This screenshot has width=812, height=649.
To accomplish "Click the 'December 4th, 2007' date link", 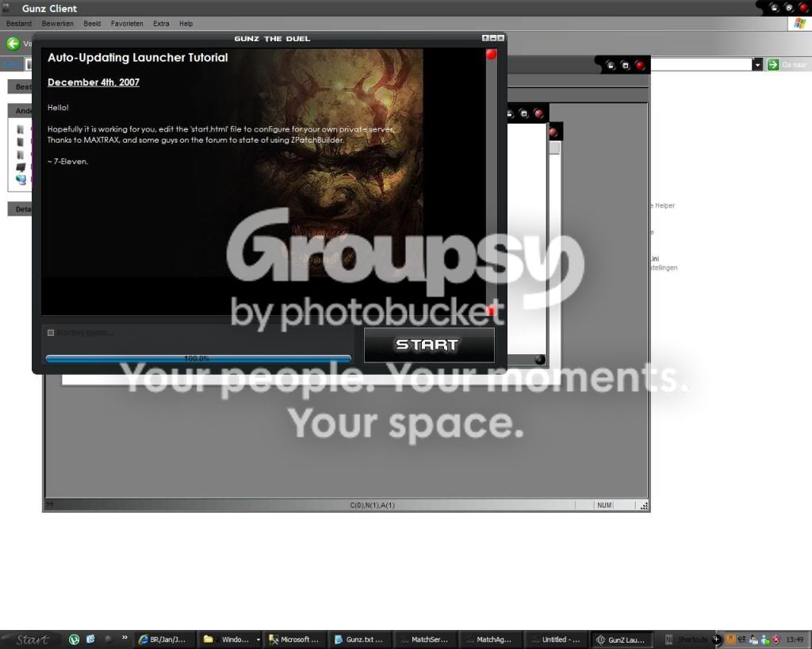I will tap(94, 82).
